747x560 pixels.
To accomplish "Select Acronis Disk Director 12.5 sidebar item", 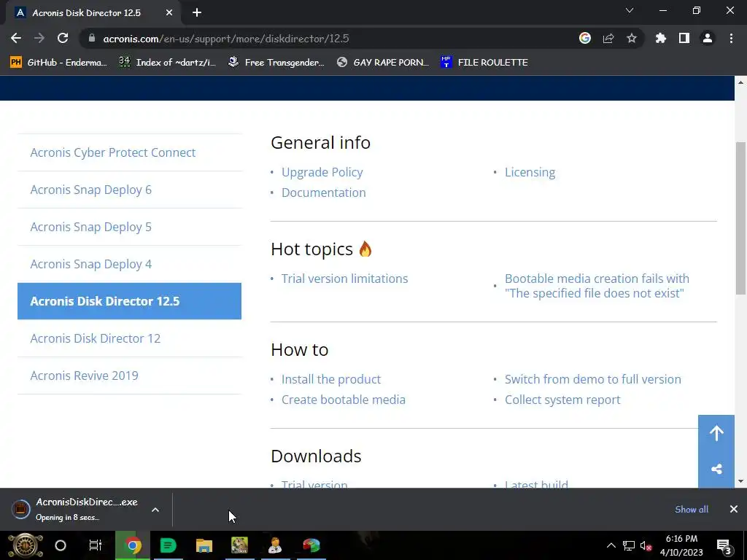I will pyautogui.click(x=129, y=301).
